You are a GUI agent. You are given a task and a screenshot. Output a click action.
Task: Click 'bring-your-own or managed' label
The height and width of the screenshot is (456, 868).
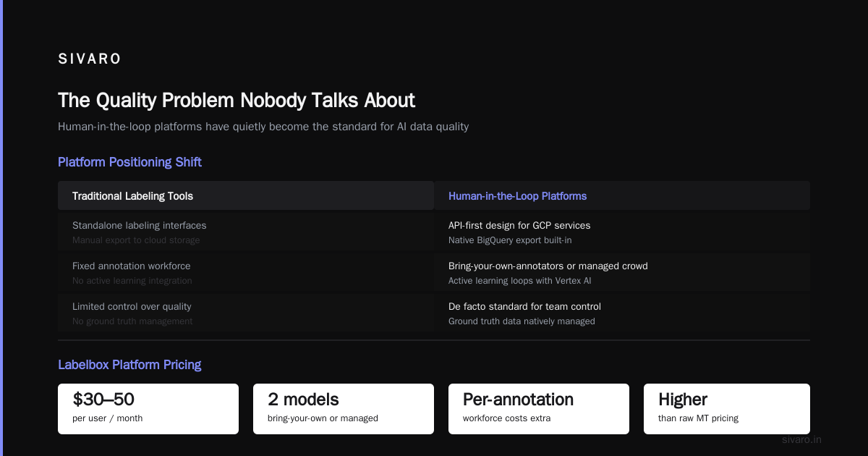tap(323, 418)
